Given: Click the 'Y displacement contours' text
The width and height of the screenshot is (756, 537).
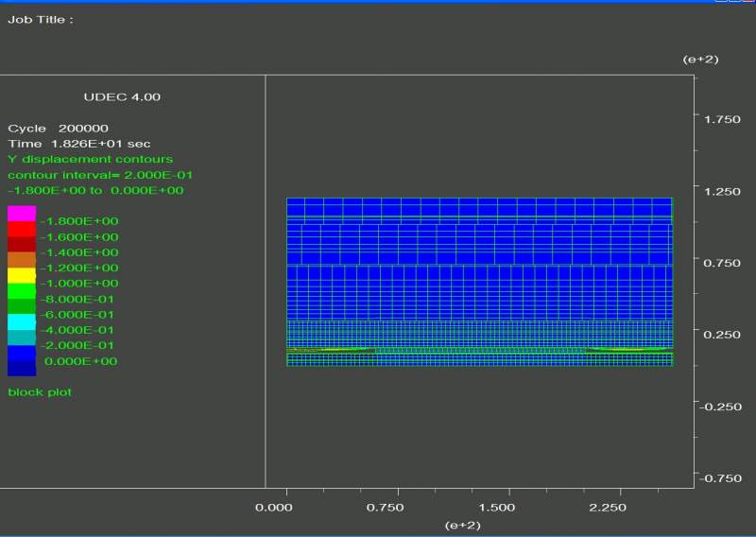Looking at the screenshot, I should coord(90,159).
